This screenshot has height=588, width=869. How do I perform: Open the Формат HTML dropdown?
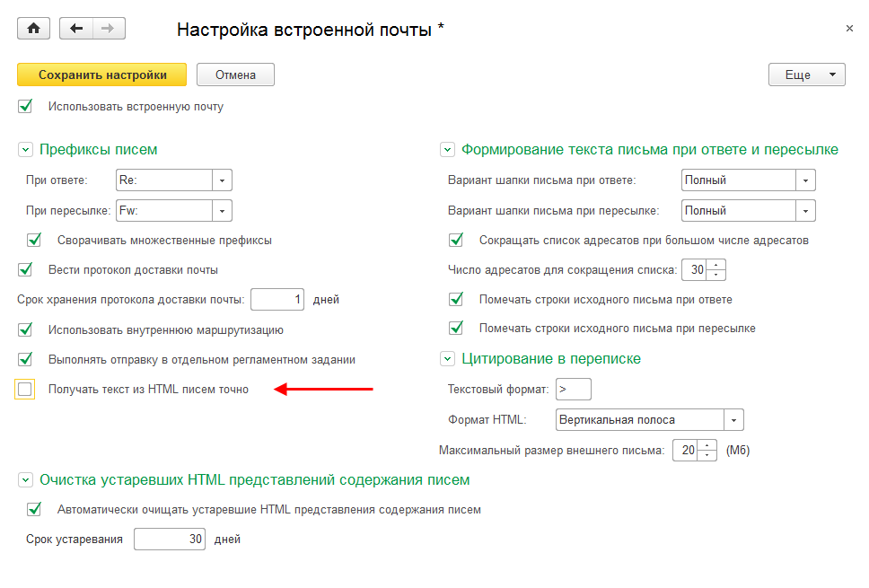[x=734, y=419]
